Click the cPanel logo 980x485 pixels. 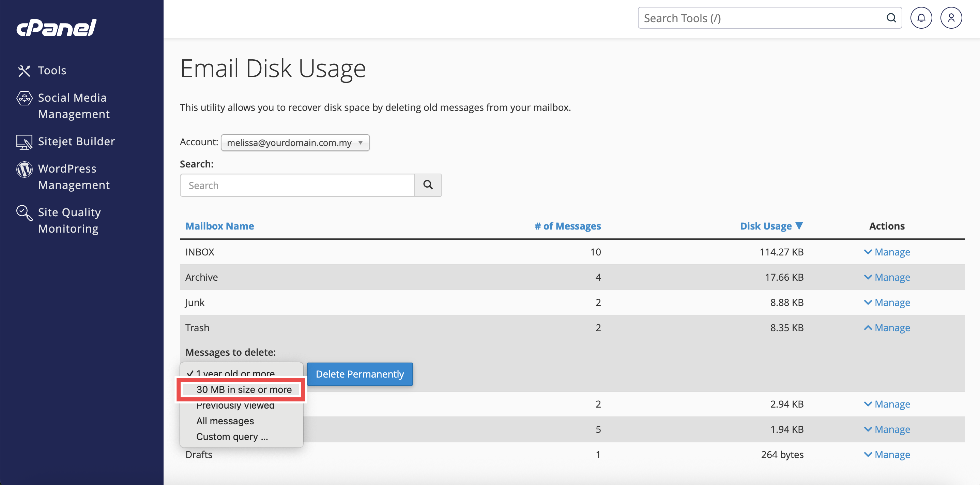click(x=56, y=28)
